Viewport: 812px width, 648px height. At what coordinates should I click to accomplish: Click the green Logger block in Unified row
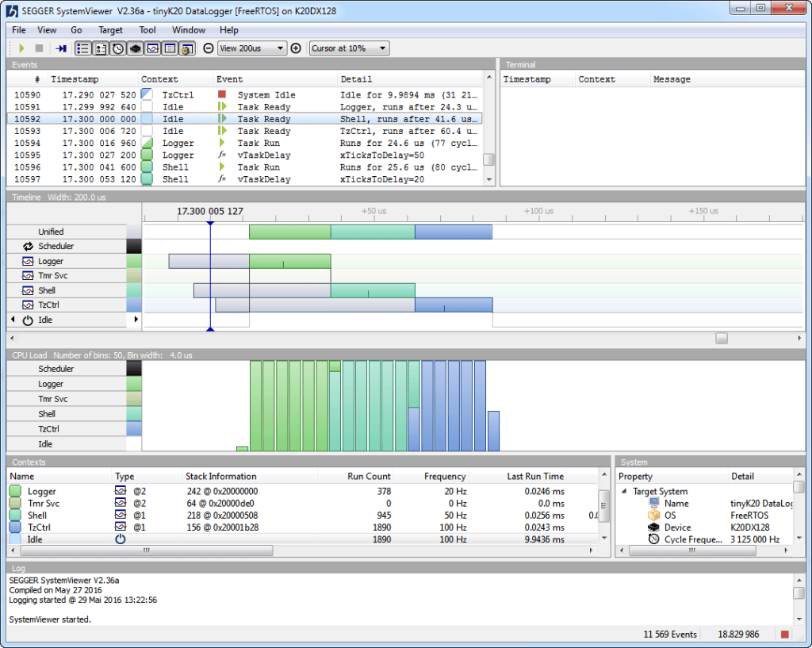[x=289, y=232]
